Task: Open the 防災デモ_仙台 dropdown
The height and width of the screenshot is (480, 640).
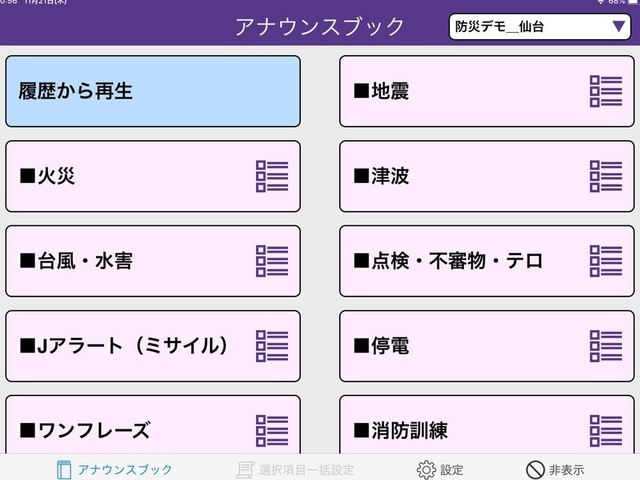Action: pyautogui.click(x=540, y=27)
